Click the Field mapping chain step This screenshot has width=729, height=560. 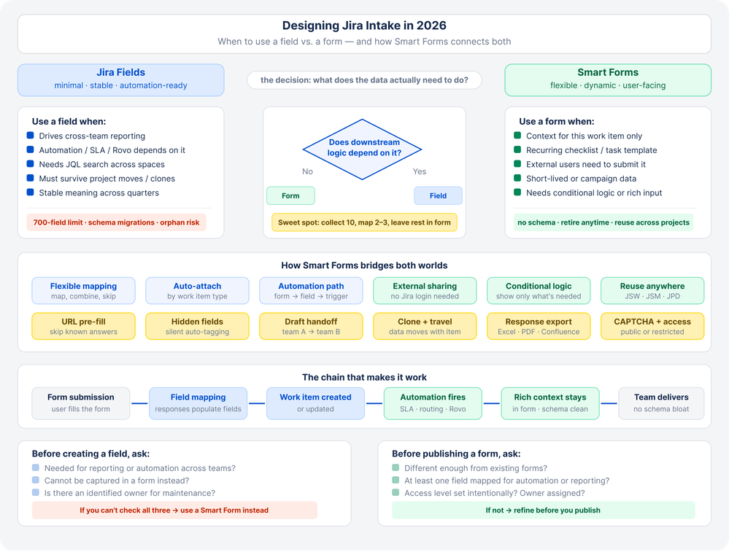point(198,403)
